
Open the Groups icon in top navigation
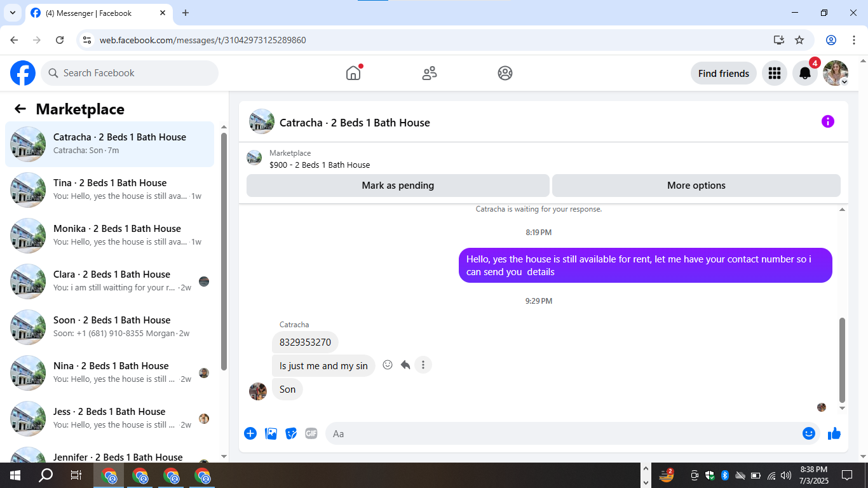[505, 73]
